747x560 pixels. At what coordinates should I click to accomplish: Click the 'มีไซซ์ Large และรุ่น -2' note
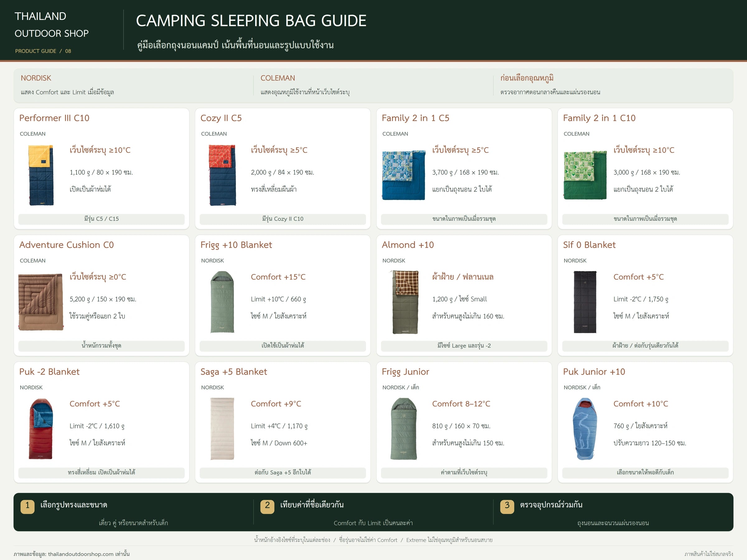tap(464, 346)
